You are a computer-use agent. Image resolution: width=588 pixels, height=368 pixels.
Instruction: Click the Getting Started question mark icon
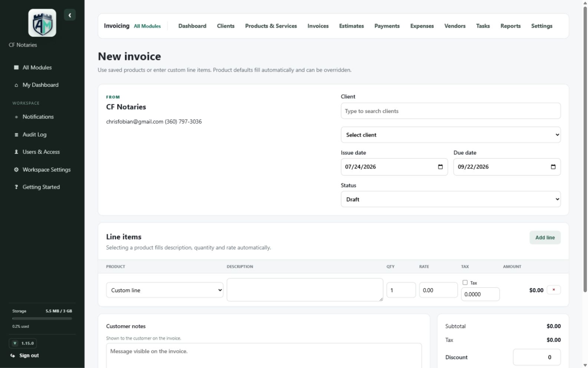tap(16, 187)
